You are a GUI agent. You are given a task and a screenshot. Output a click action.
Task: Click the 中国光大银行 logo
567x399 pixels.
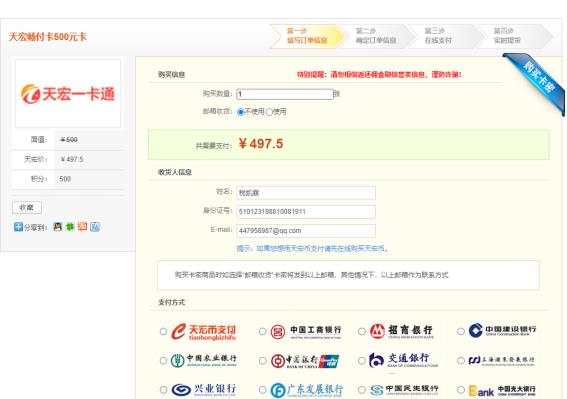(x=502, y=390)
